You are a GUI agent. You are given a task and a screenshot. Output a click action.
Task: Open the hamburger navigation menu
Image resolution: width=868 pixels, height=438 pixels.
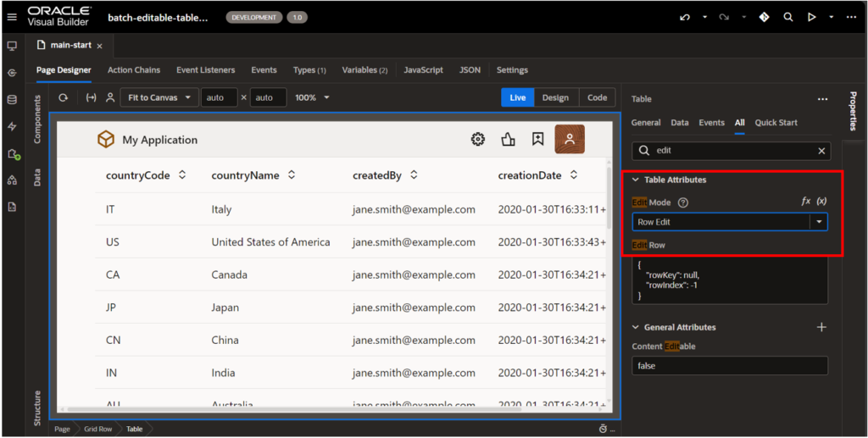click(x=12, y=17)
